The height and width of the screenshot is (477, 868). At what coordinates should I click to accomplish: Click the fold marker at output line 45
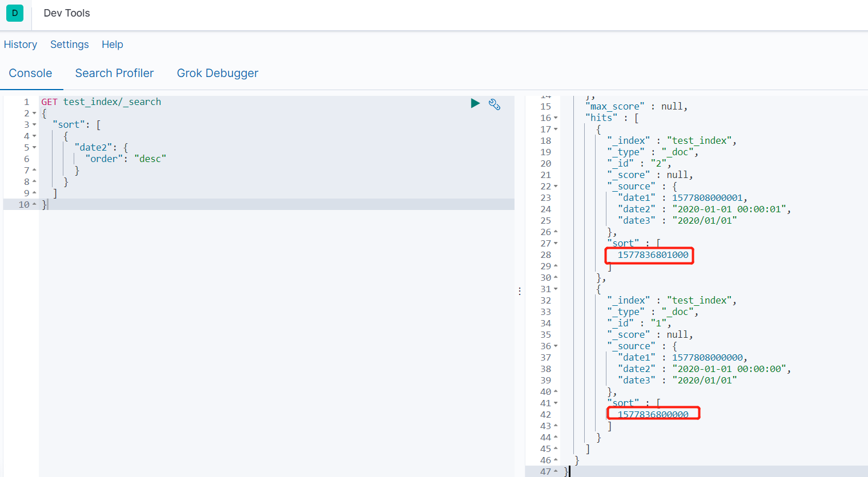pyautogui.click(x=556, y=448)
